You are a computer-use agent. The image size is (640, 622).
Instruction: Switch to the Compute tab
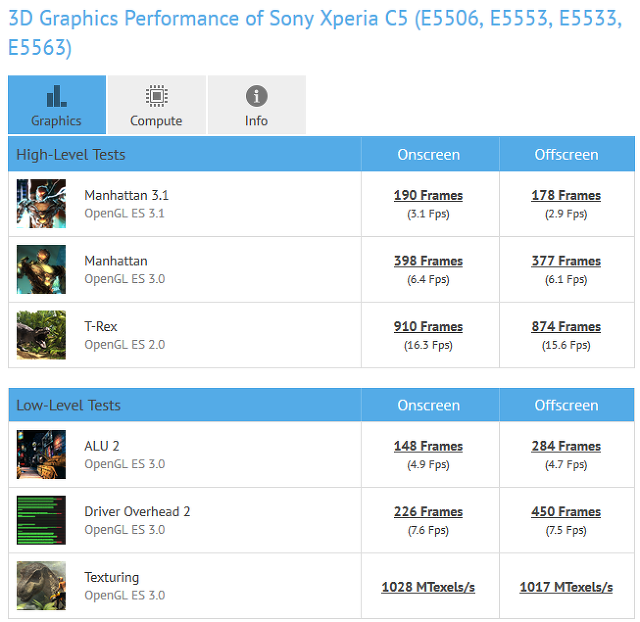(x=157, y=104)
